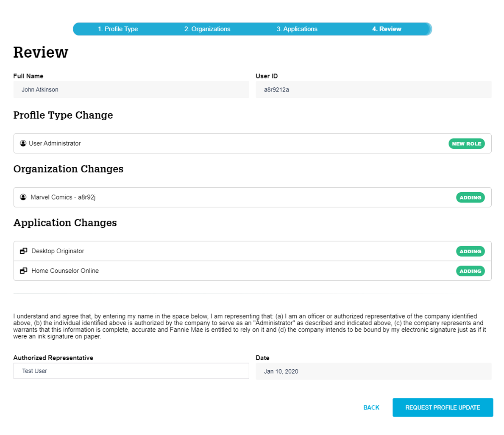Image resolution: width=504 pixels, height=435 pixels.
Task: Click the Profile Type Change heading
Action: (63, 115)
